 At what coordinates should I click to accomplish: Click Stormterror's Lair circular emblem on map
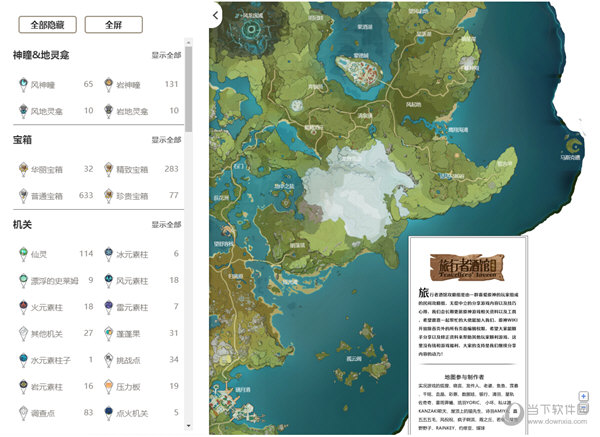click(251, 29)
